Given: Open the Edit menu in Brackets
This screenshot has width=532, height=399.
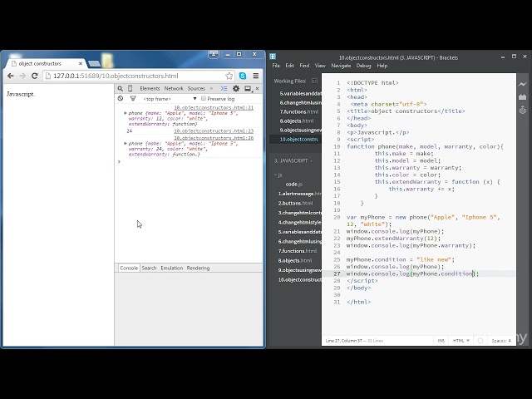Looking at the screenshot, I should pyautogui.click(x=289, y=66).
